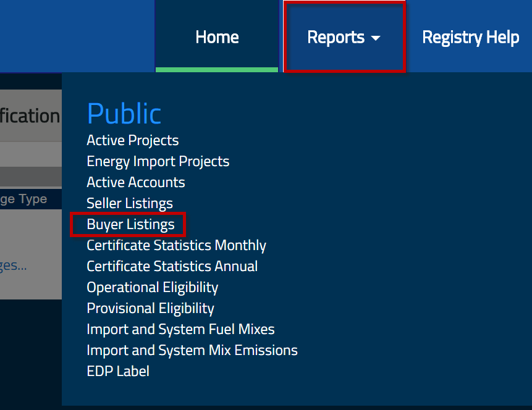Click the Public section heading

point(124,114)
